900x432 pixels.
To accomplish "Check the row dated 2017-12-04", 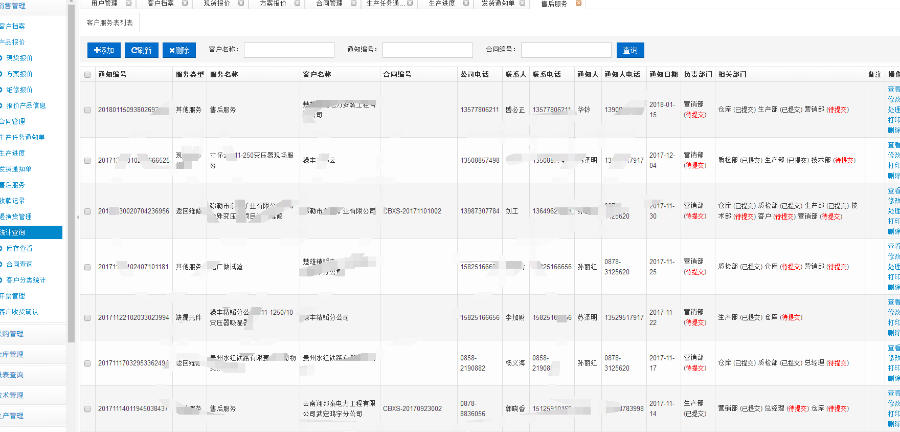I will pos(87,161).
